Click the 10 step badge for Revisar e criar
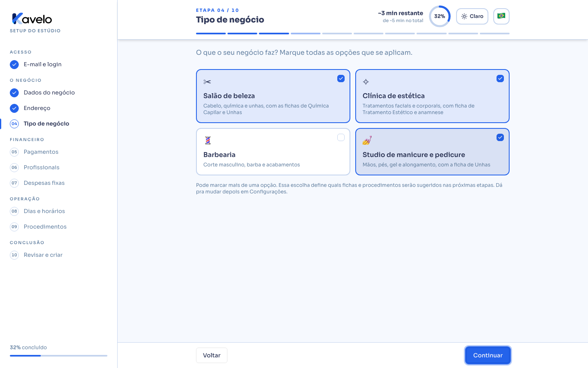This screenshot has height=368, width=588. point(14,255)
